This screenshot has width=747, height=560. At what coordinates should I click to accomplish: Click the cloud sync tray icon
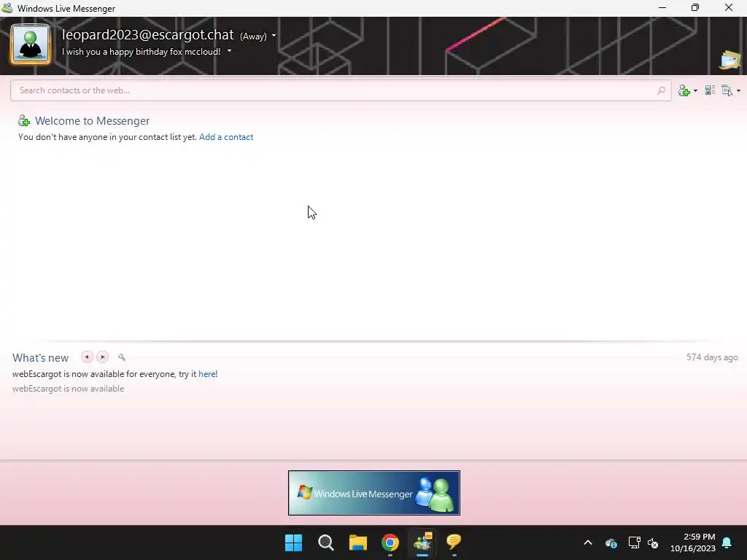(611, 542)
